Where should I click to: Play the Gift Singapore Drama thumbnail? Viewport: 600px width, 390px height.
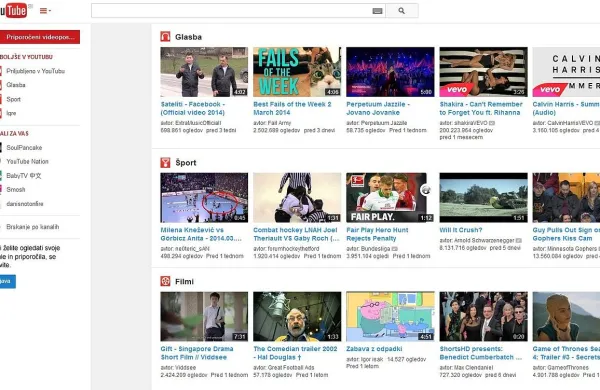(x=204, y=317)
